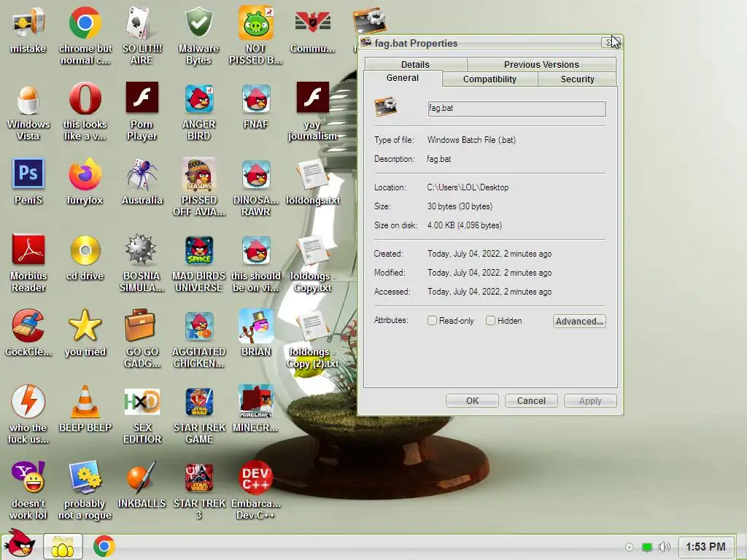Click the '4.00 KB (4,096 bytes)' size value
Viewport: 747px width, 560px height.
pyautogui.click(x=465, y=225)
